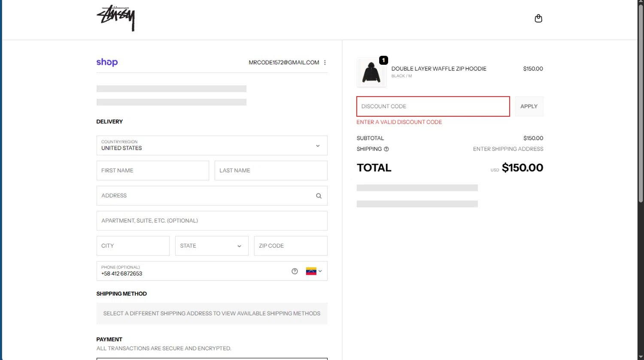Click the Subtotal $150.00 value
The height and width of the screenshot is (360, 644).
coord(533,138)
